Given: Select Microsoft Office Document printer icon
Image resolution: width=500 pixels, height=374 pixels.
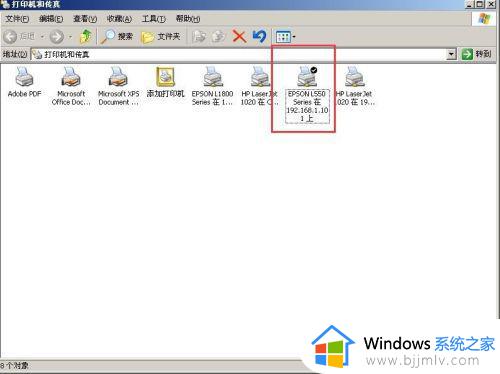Looking at the screenshot, I should pyautogui.click(x=71, y=86).
